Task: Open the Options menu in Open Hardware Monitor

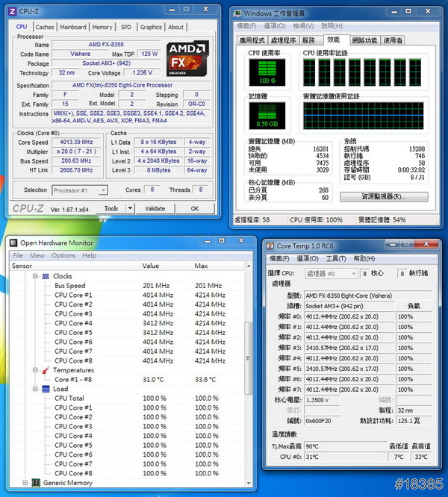Action: tap(63, 255)
